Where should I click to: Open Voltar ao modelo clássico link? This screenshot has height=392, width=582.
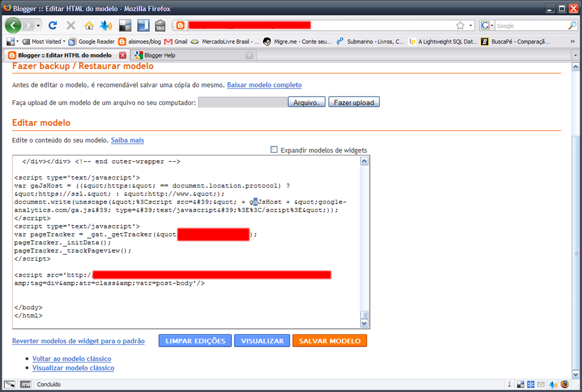coord(72,358)
